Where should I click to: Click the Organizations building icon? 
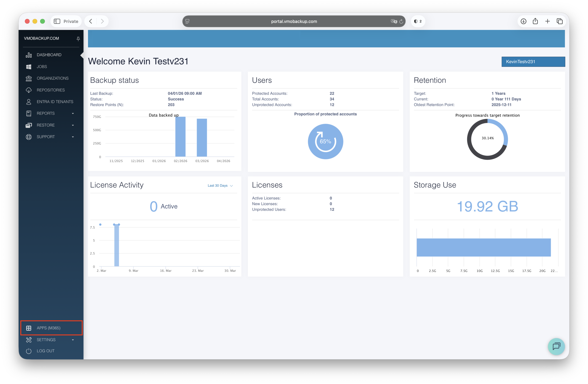[29, 78]
